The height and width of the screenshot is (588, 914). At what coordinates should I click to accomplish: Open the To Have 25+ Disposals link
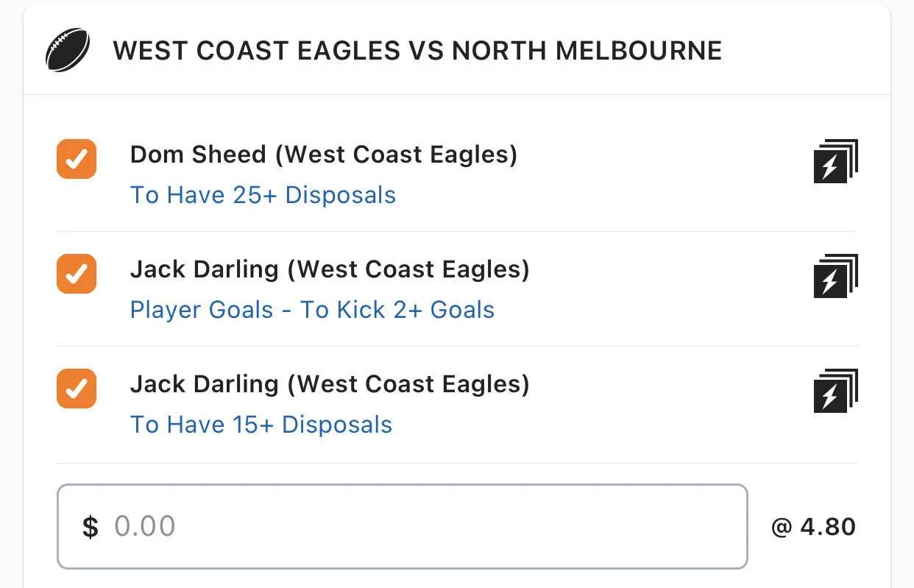(263, 195)
